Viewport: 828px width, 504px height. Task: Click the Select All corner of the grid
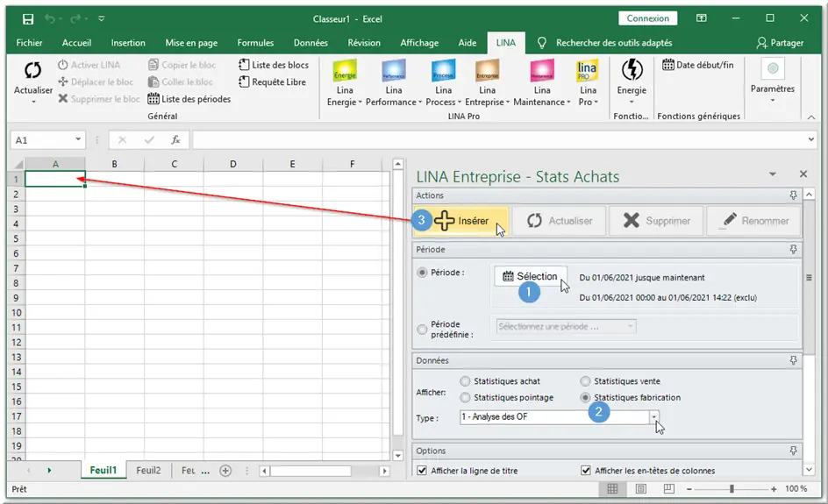point(18,164)
